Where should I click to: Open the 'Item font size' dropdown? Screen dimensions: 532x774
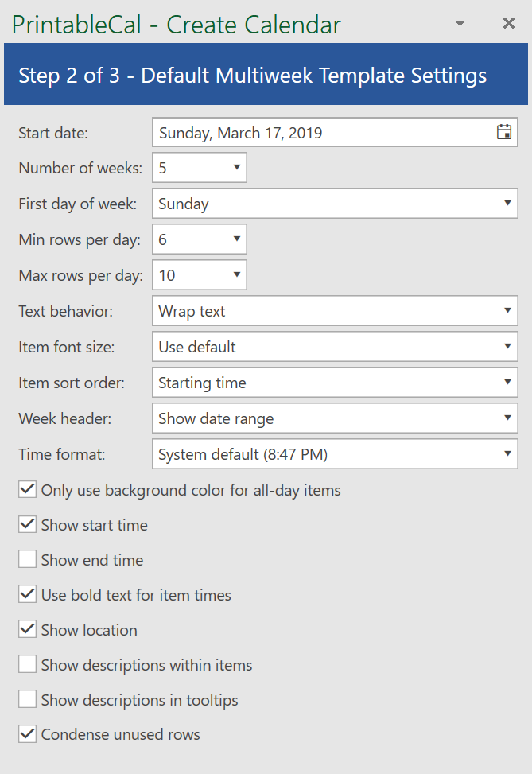(x=507, y=346)
